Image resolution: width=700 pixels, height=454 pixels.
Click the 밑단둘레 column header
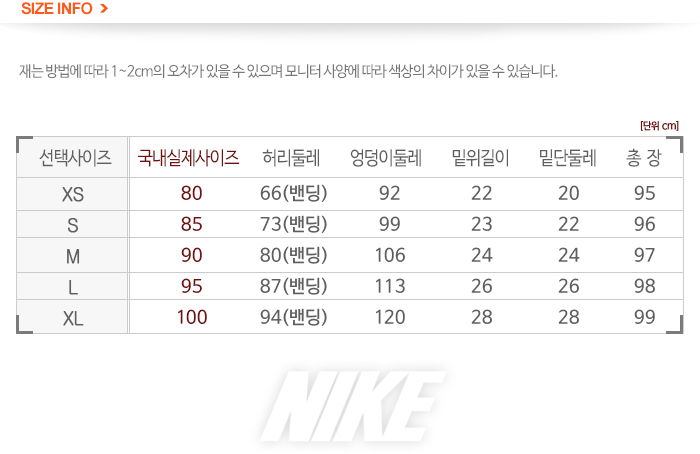[567, 158]
